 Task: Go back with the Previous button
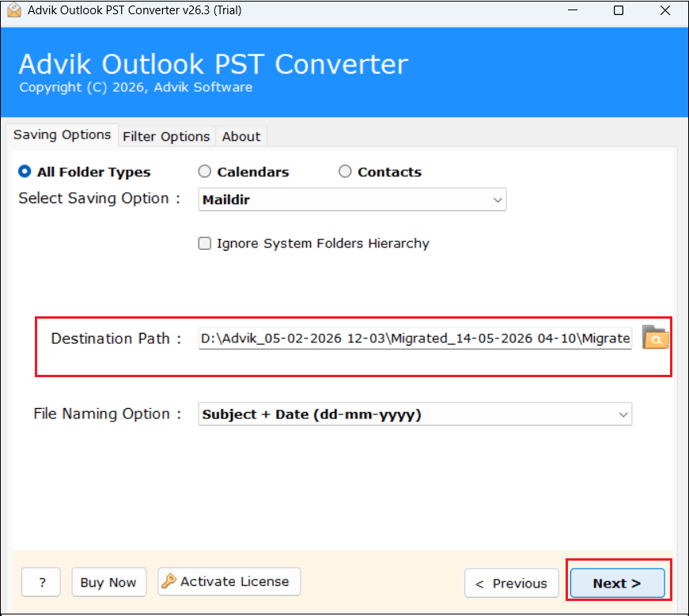512,583
